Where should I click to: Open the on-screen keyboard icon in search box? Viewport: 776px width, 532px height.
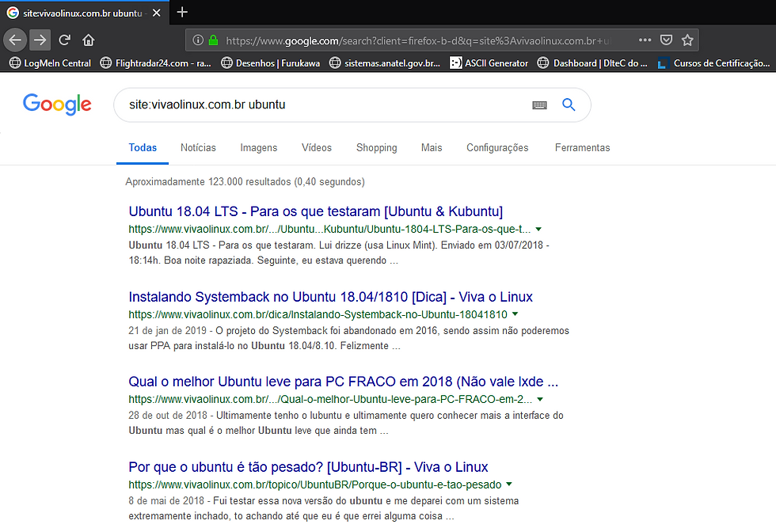coord(539,105)
